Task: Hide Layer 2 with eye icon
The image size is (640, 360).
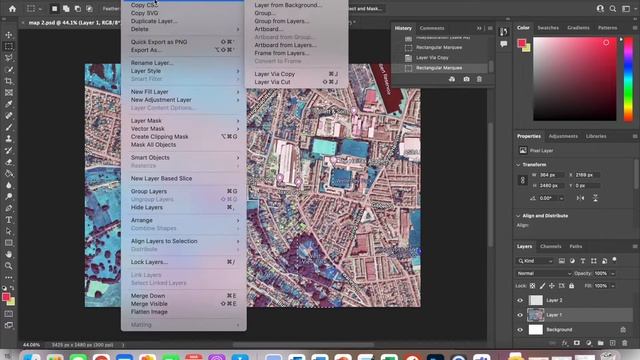Action: (x=520, y=300)
